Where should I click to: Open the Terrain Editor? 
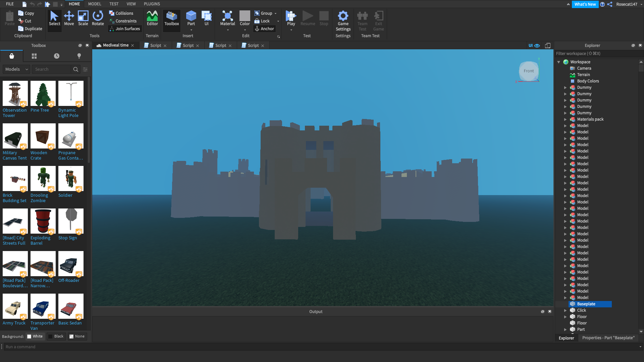click(x=152, y=18)
